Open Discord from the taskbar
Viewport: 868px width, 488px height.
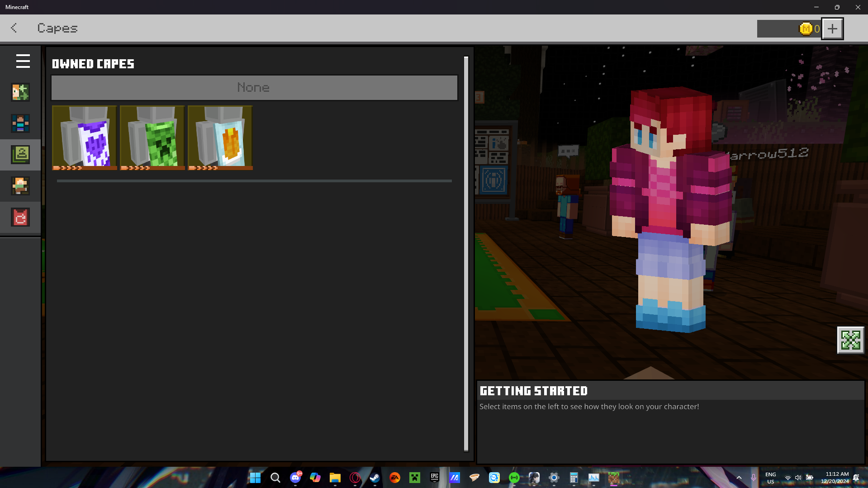pyautogui.click(x=295, y=478)
